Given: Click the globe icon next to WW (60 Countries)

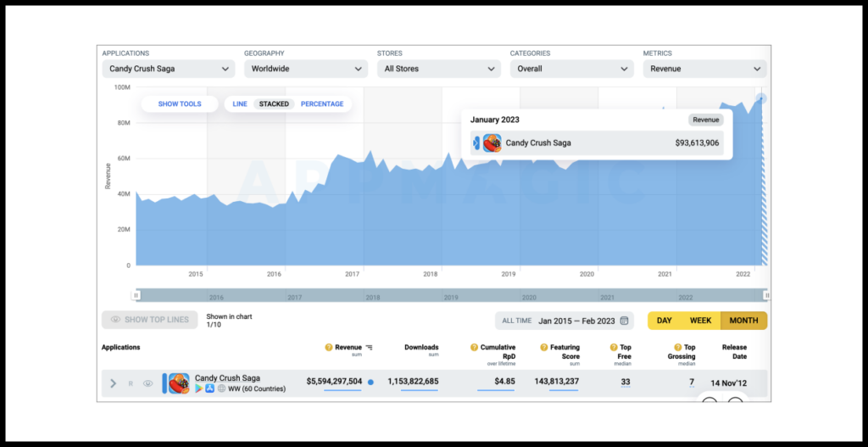Looking at the screenshot, I should pyautogui.click(x=221, y=388).
